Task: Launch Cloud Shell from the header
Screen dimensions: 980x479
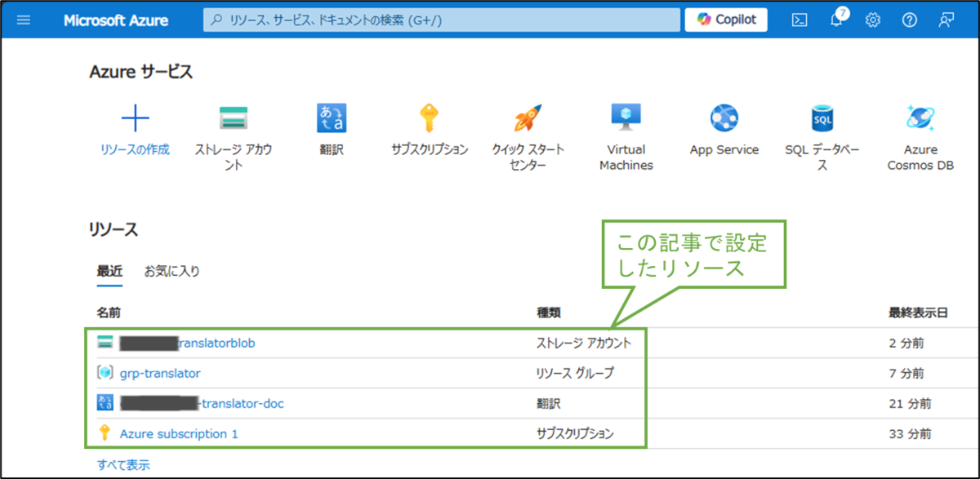Action: 800,20
